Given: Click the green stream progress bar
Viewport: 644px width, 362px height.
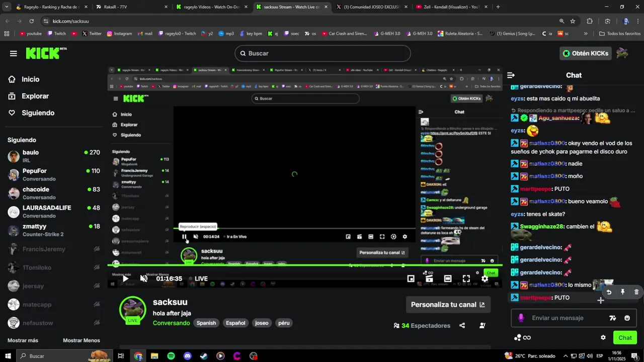Looking at the screenshot, I should (304, 265).
